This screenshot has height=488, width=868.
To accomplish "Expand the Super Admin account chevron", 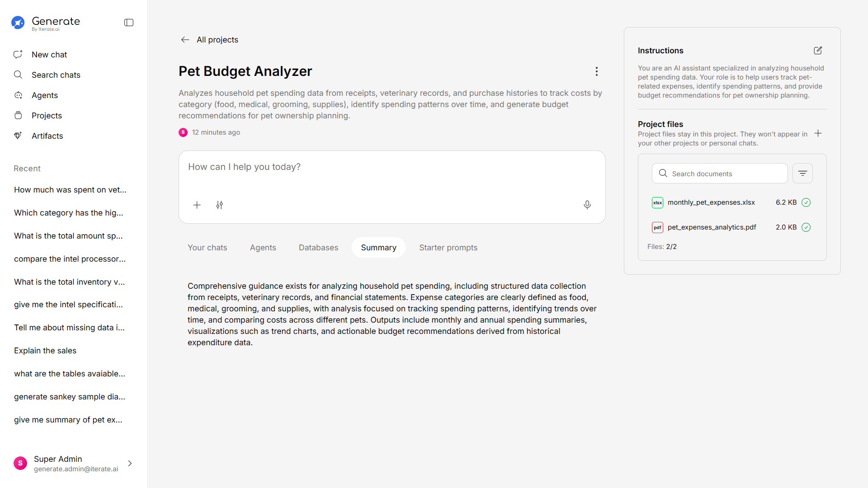I will 130,464.
